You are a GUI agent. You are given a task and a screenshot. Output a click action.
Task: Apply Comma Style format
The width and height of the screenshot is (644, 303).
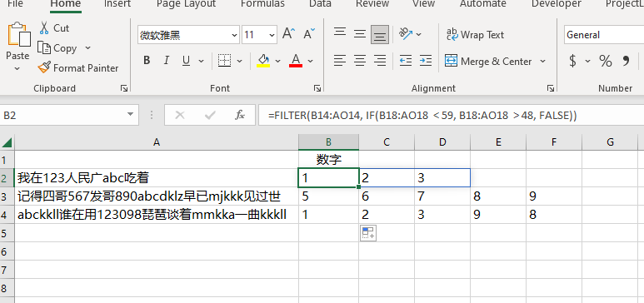(626, 61)
